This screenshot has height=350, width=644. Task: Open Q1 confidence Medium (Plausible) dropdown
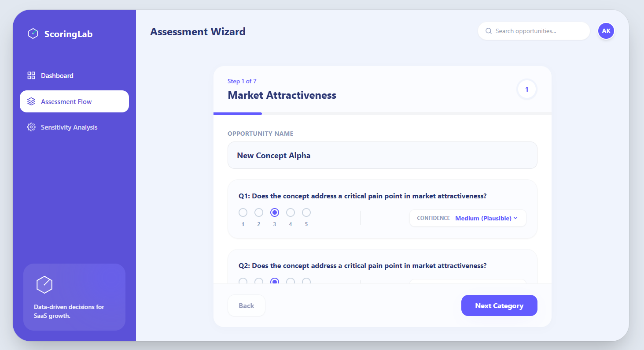click(x=468, y=218)
